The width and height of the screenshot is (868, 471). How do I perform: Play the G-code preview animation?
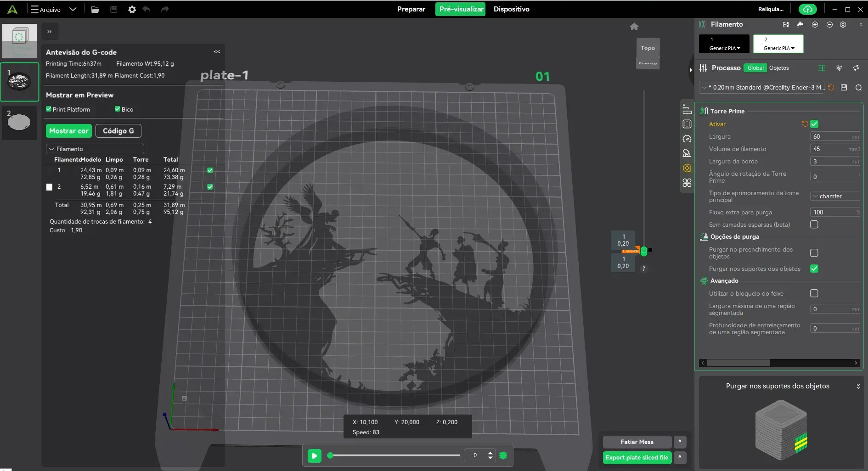tap(315, 455)
